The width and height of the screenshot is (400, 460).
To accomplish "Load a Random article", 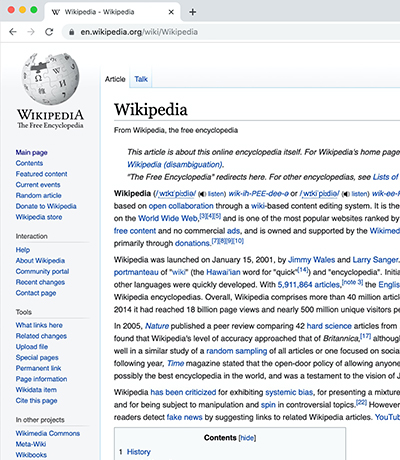I will point(39,195).
